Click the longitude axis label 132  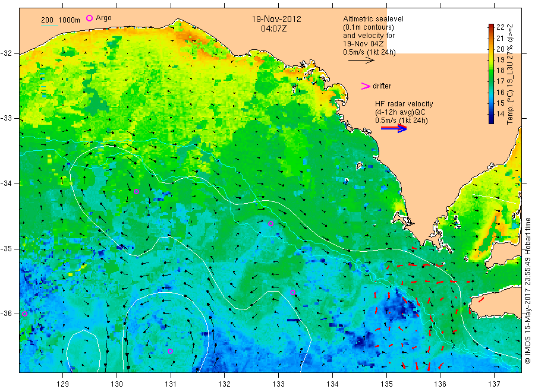[x=225, y=384]
